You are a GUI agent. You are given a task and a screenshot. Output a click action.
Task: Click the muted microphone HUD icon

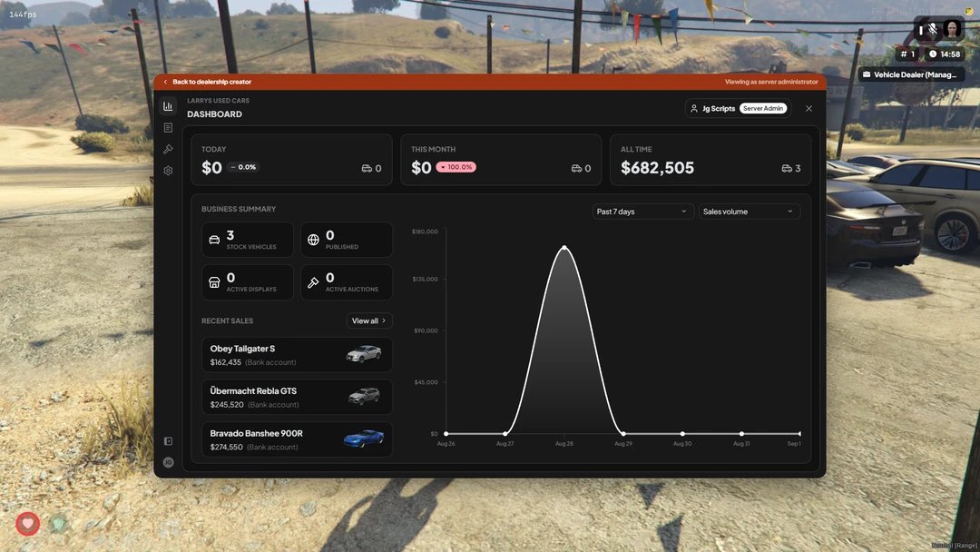pos(932,29)
